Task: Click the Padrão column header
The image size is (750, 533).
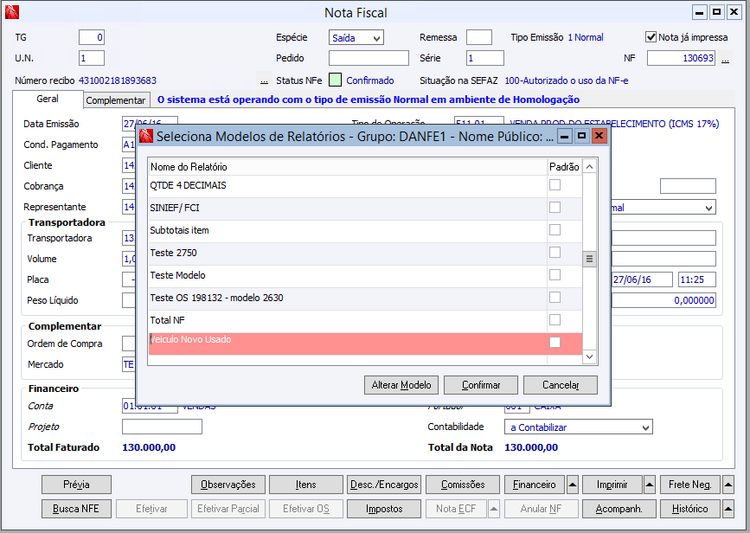Action: [564, 167]
